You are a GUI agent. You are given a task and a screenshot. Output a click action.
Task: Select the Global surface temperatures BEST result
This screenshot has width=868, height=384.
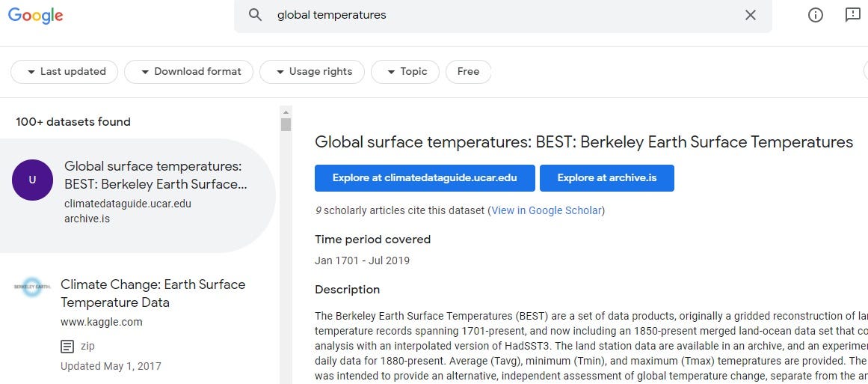pos(156,175)
